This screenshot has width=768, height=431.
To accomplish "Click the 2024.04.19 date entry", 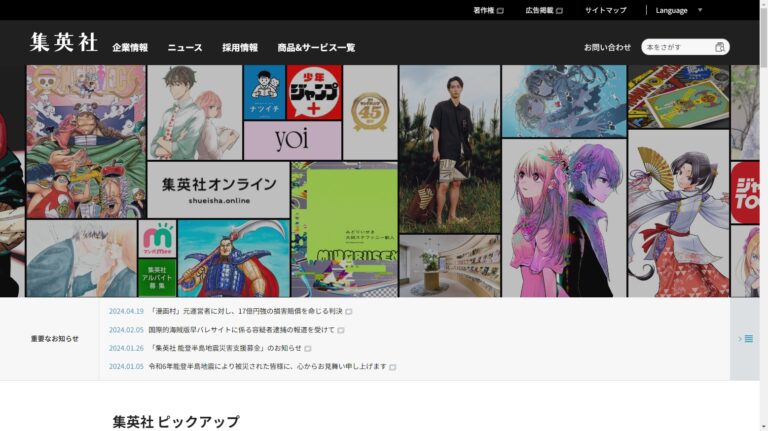I will pos(126,311).
